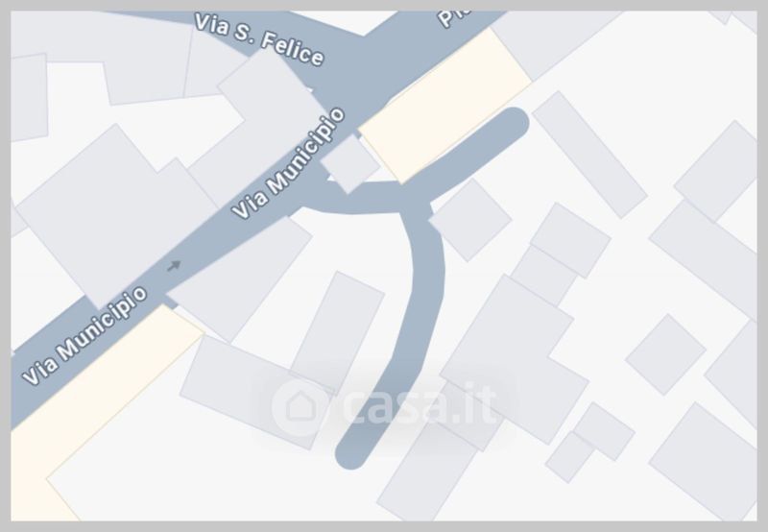The width and height of the screenshot is (768, 532).
Task: Click the rounded end of the northeast dead-end road
Action: click(513, 123)
